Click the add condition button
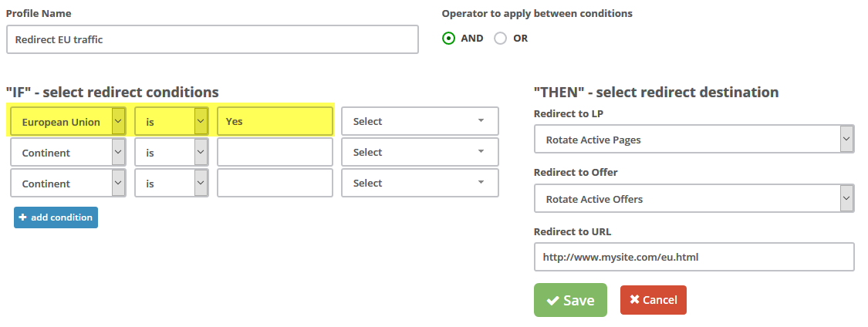868x327 pixels. point(56,217)
